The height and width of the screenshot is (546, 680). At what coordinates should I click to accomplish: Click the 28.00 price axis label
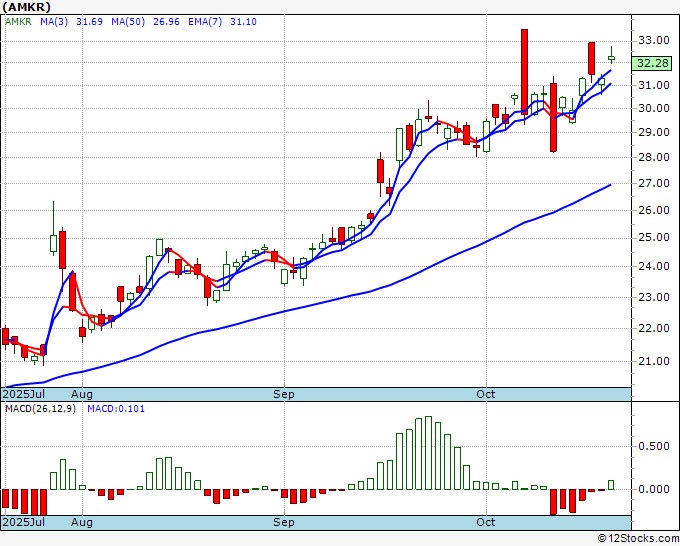coord(654,157)
